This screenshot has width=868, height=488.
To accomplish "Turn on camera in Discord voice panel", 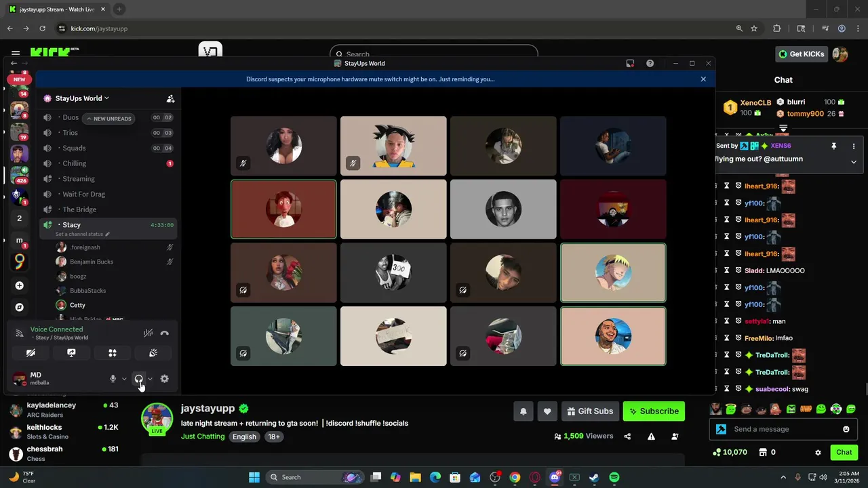I will click(x=31, y=352).
